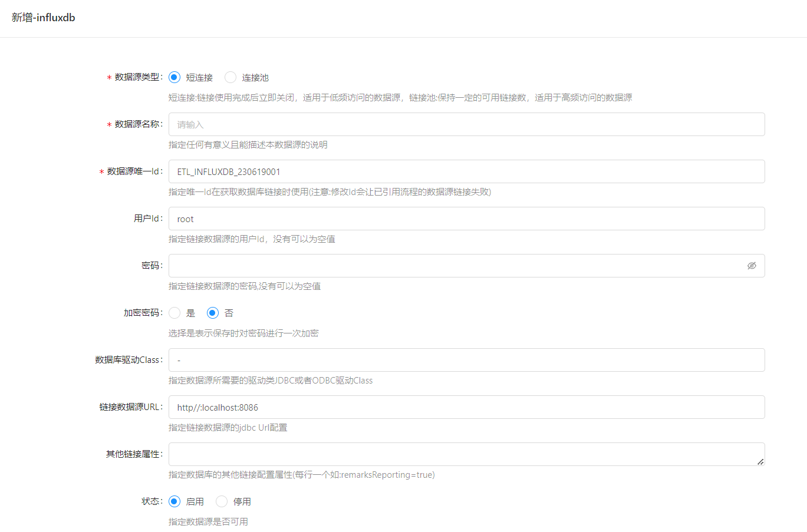Choose 否 for 加密密码
The height and width of the screenshot is (532, 807).
(x=213, y=313)
